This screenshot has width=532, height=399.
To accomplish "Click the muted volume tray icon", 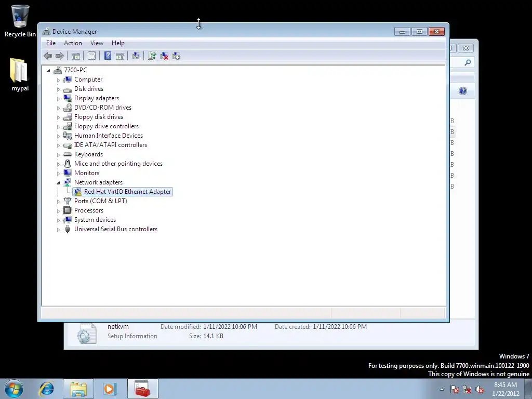I will pyautogui.click(x=480, y=389).
